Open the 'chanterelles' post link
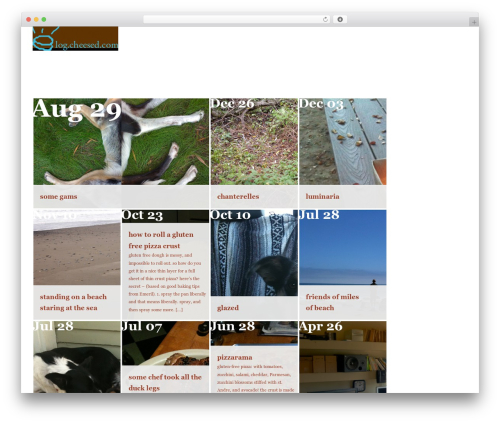500x423 pixels. tap(238, 196)
